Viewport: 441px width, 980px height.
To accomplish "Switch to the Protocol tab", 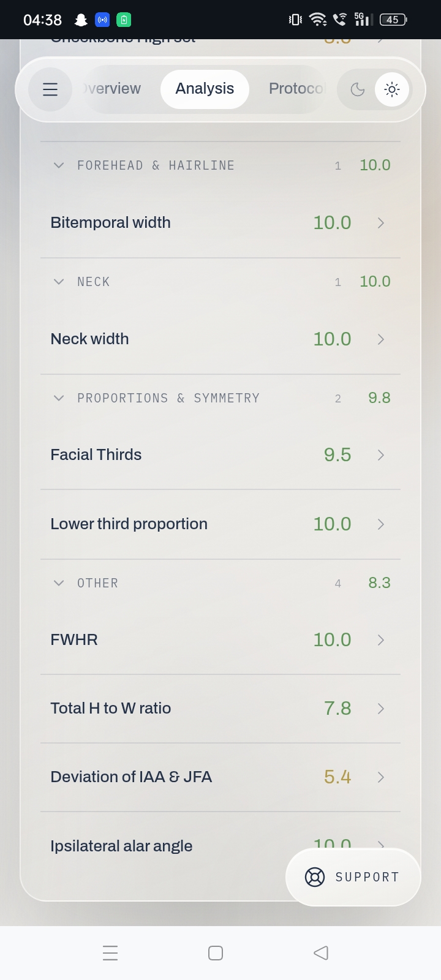I will (295, 89).
